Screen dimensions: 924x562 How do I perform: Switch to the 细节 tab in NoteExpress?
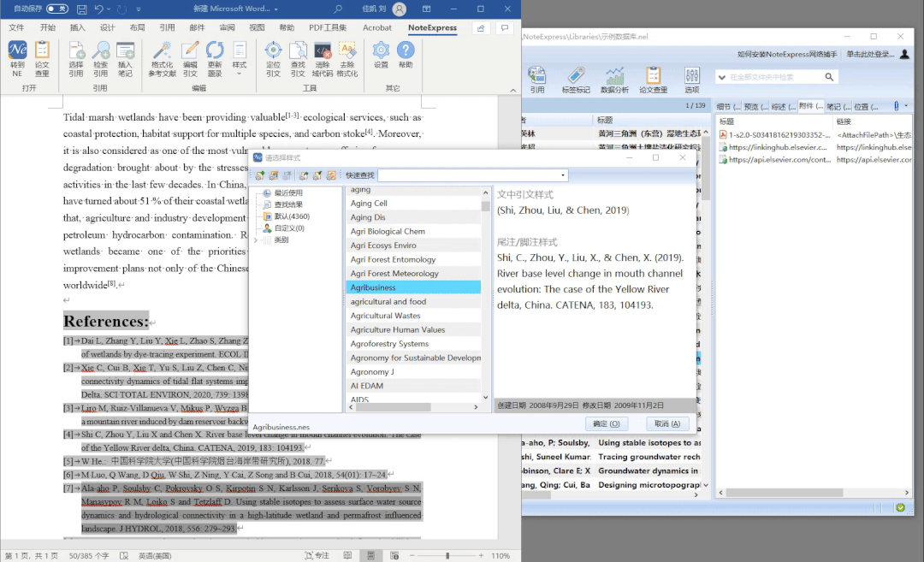728,107
